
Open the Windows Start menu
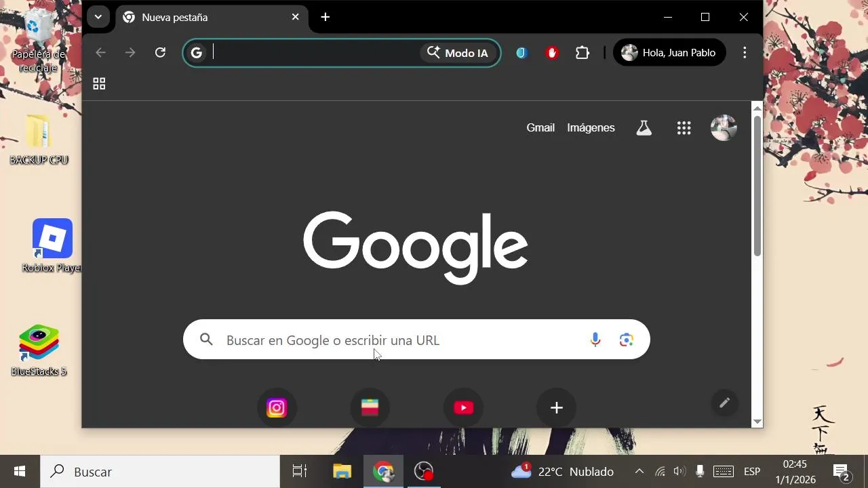(x=20, y=471)
